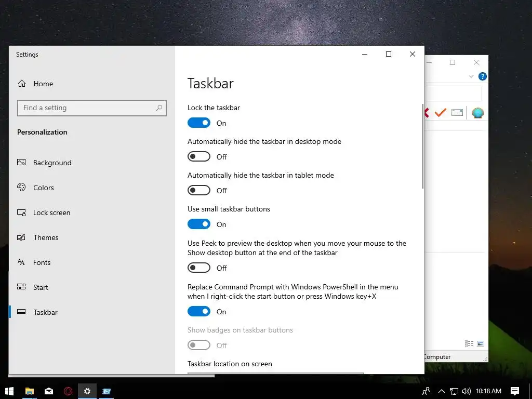Enable auto-hide taskbar in desktop mode

coord(199,156)
